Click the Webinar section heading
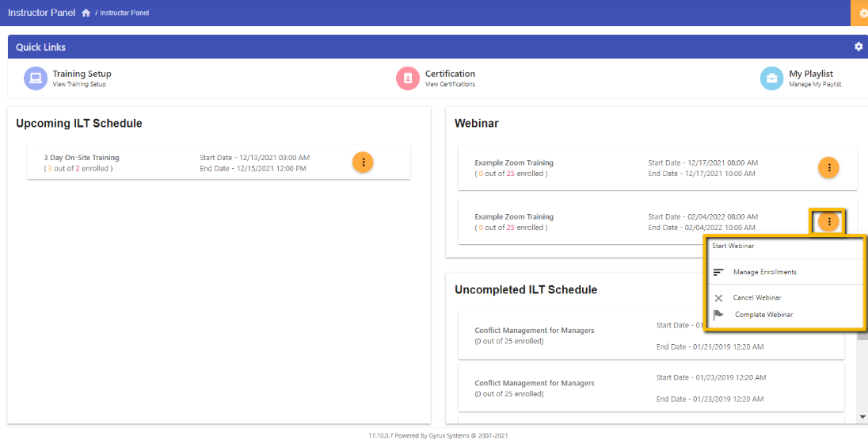Viewport: 868px width, 440px height. click(x=477, y=124)
